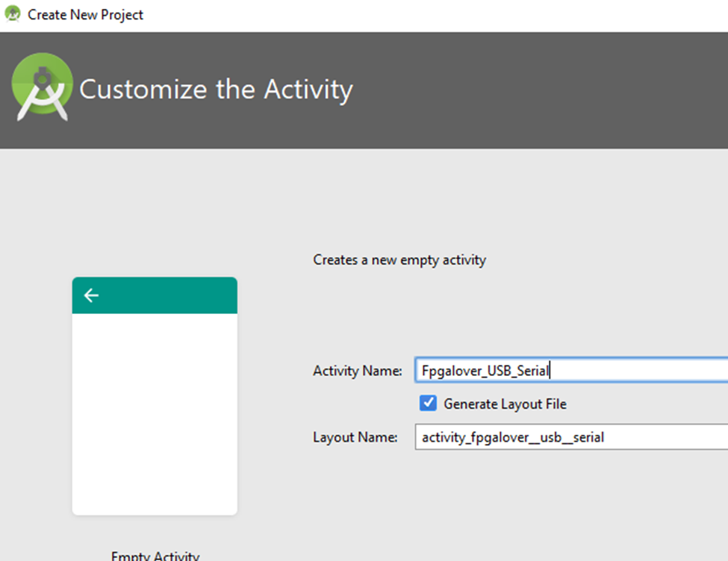Focus the Activity Name text field

(x=635, y=371)
